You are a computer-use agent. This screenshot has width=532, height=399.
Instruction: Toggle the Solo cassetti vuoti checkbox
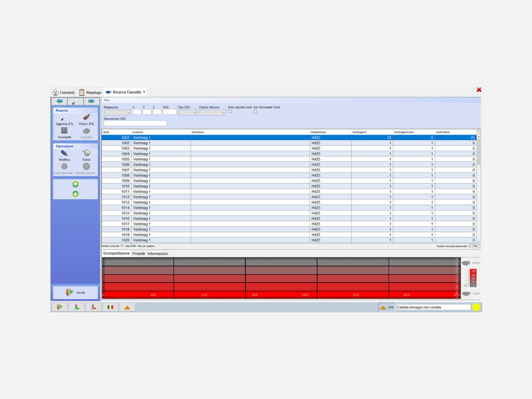click(x=230, y=112)
